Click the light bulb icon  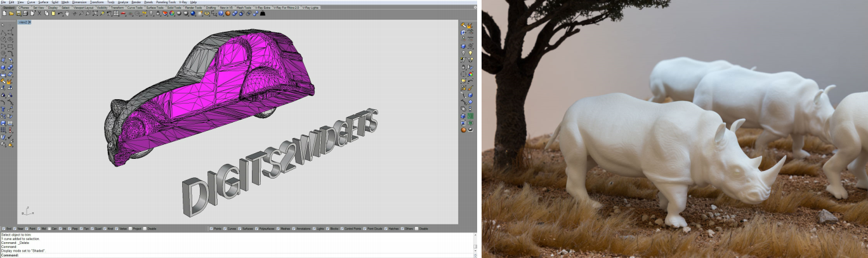point(151,13)
